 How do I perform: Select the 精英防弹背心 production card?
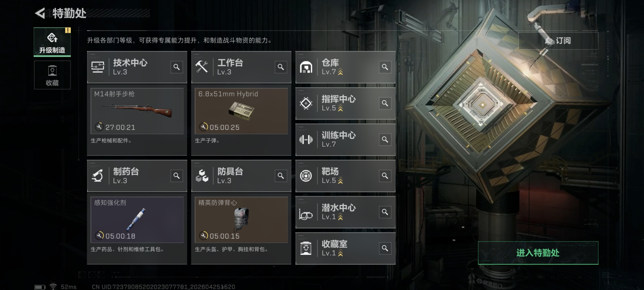(241, 220)
